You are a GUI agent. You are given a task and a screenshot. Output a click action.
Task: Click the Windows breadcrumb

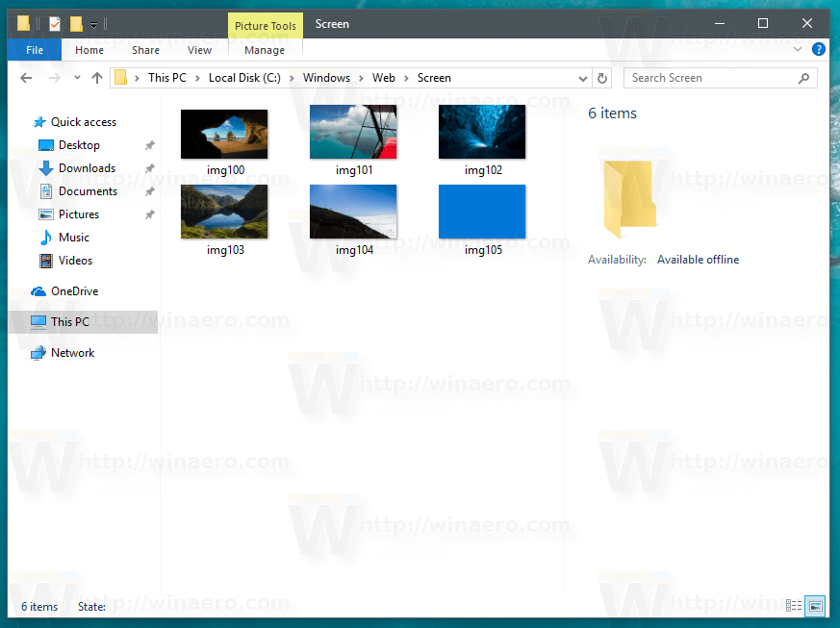pos(326,78)
